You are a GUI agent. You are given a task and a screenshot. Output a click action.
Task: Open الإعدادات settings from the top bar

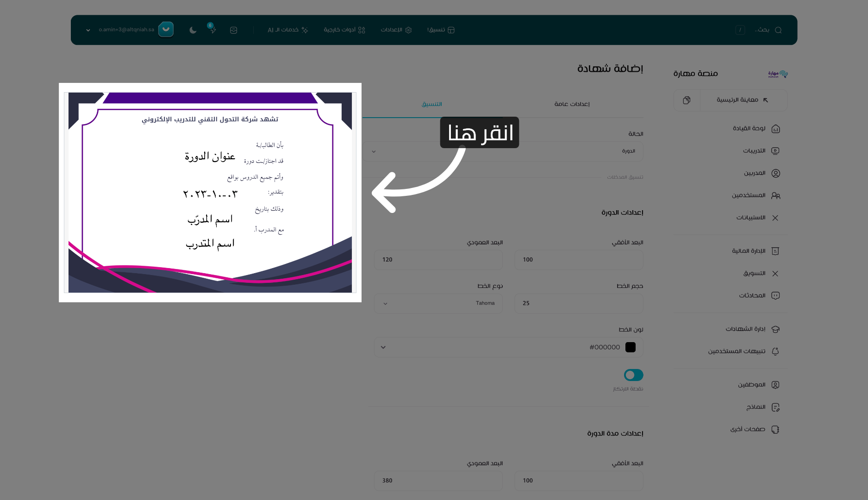(396, 30)
